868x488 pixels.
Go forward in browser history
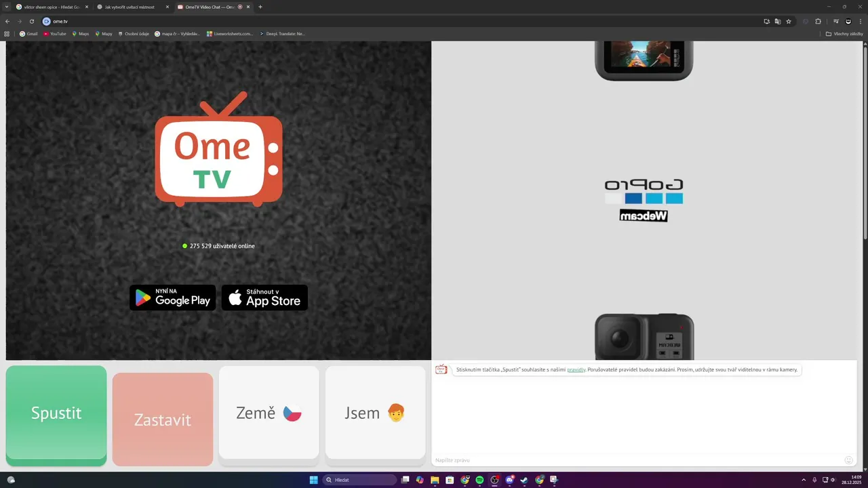tap(20, 21)
